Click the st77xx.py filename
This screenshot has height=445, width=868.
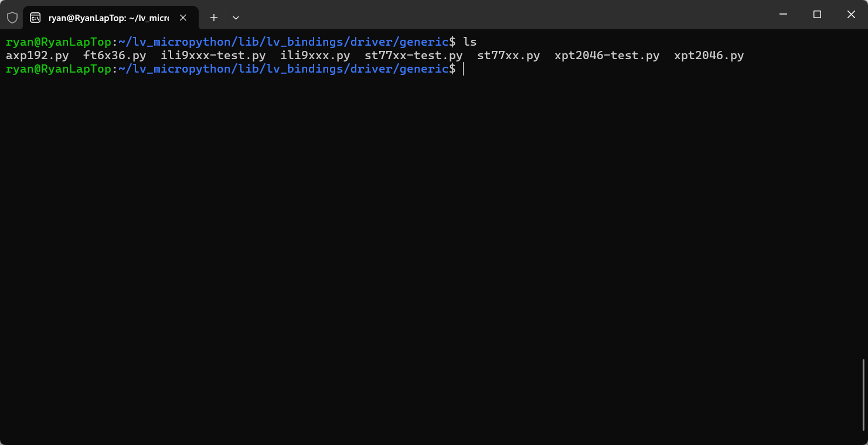coord(509,56)
